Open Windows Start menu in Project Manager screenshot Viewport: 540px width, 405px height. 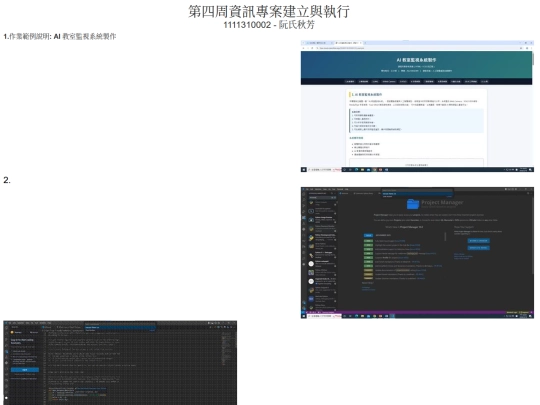coord(304,316)
